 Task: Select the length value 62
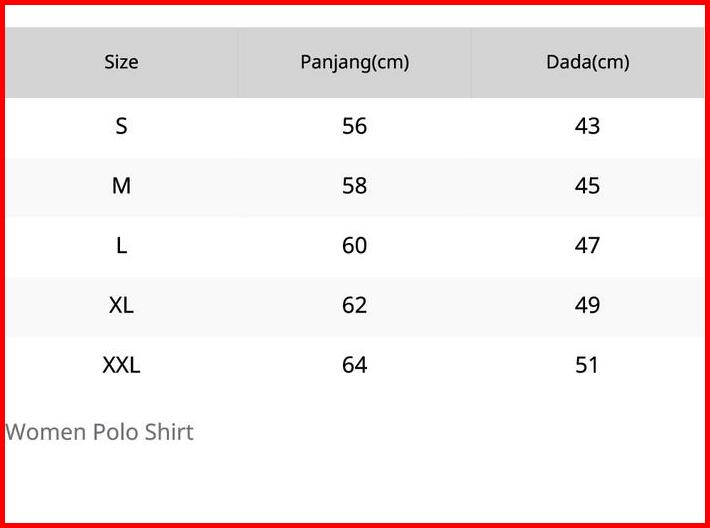click(354, 306)
